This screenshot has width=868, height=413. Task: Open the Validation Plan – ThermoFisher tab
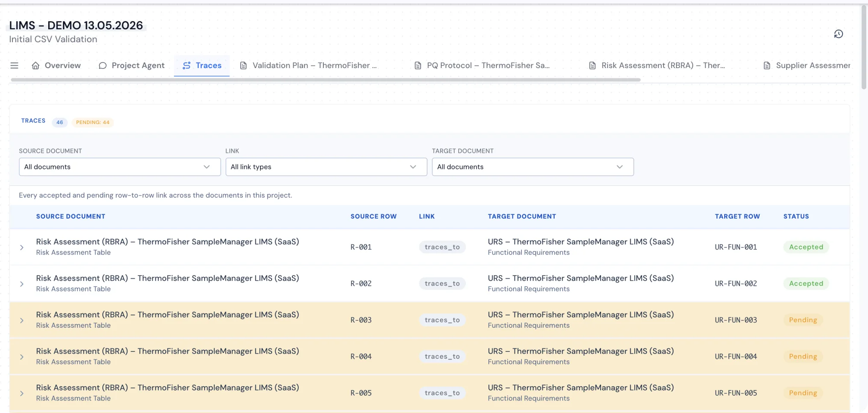(309, 65)
